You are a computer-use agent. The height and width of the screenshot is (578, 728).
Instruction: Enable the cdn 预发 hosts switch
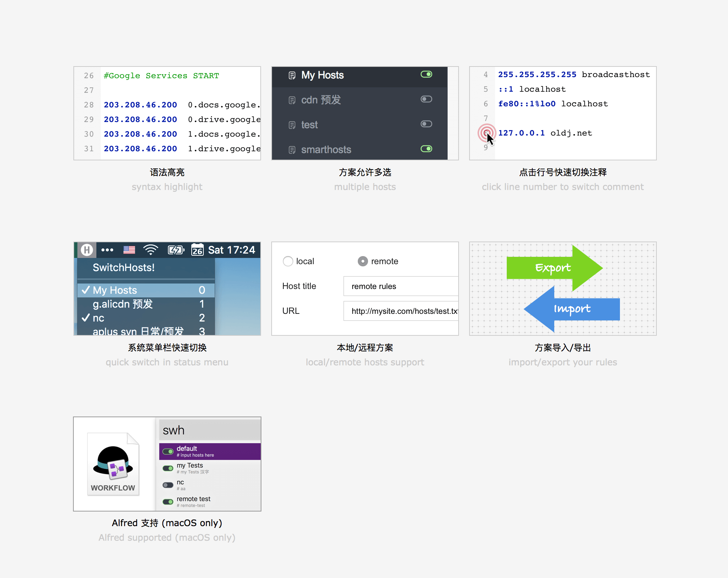click(426, 99)
